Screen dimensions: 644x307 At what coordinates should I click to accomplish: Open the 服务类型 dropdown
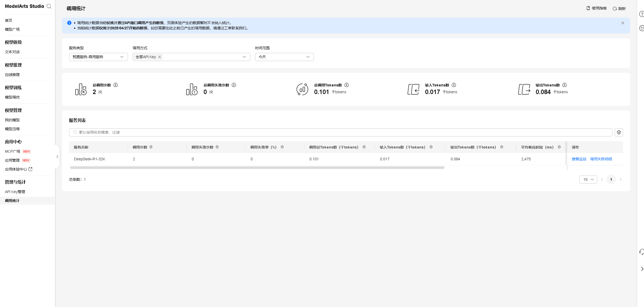pyautogui.click(x=98, y=57)
